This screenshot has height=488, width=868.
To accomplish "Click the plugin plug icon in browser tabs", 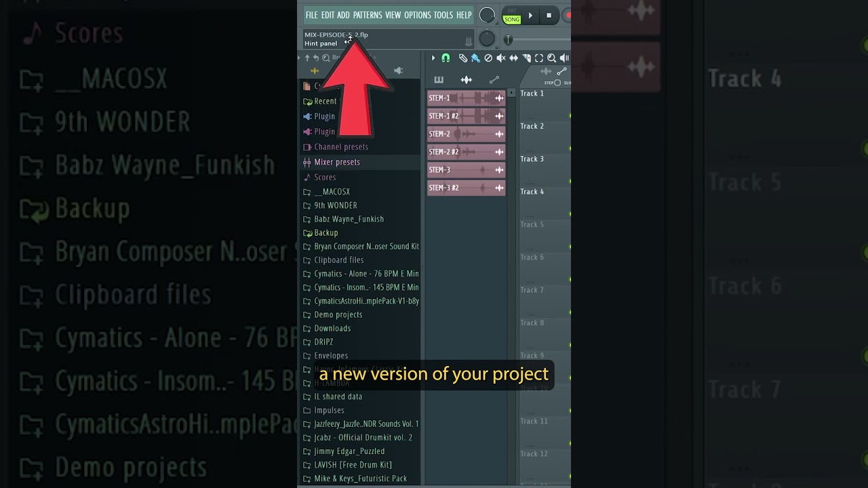I will pyautogui.click(x=398, y=70).
